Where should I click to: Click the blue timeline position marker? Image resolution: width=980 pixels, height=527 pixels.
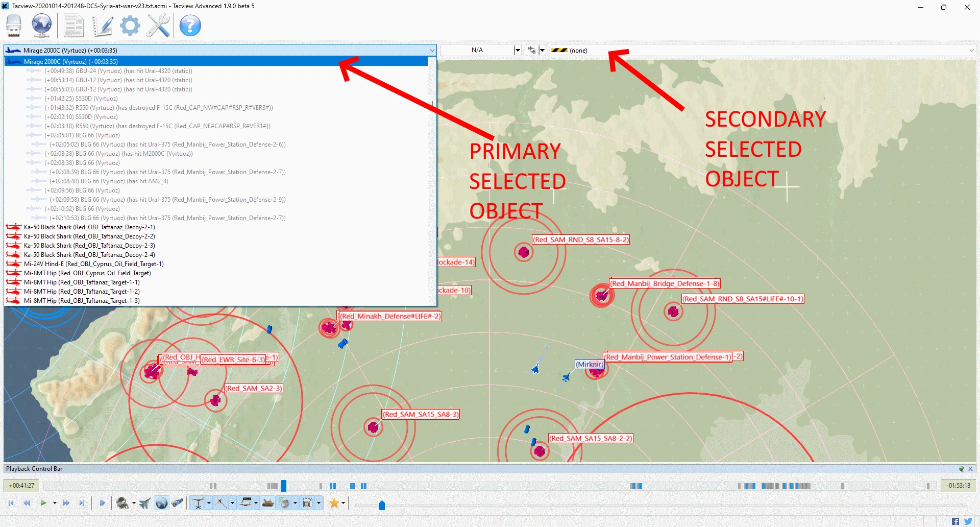pyautogui.click(x=284, y=486)
